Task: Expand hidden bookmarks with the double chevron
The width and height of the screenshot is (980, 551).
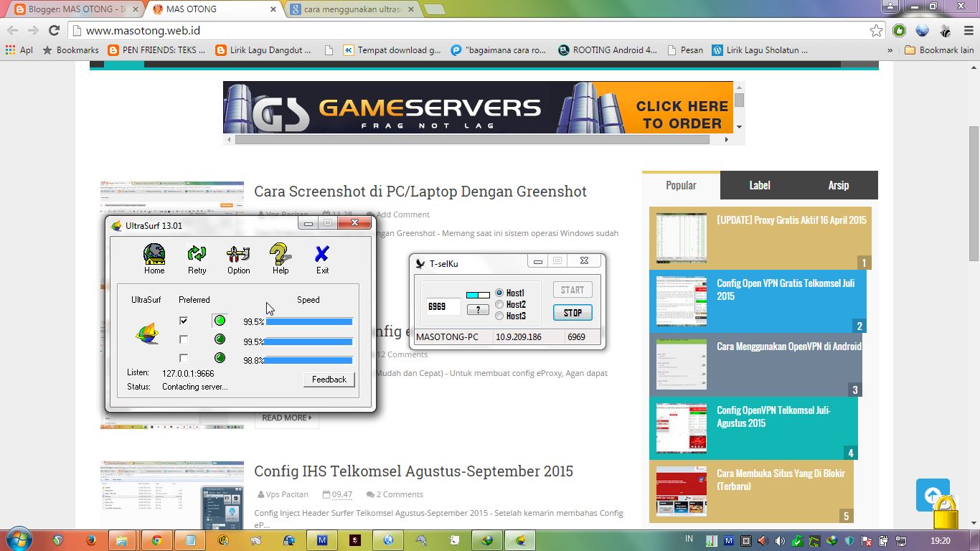Action: (890, 50)
